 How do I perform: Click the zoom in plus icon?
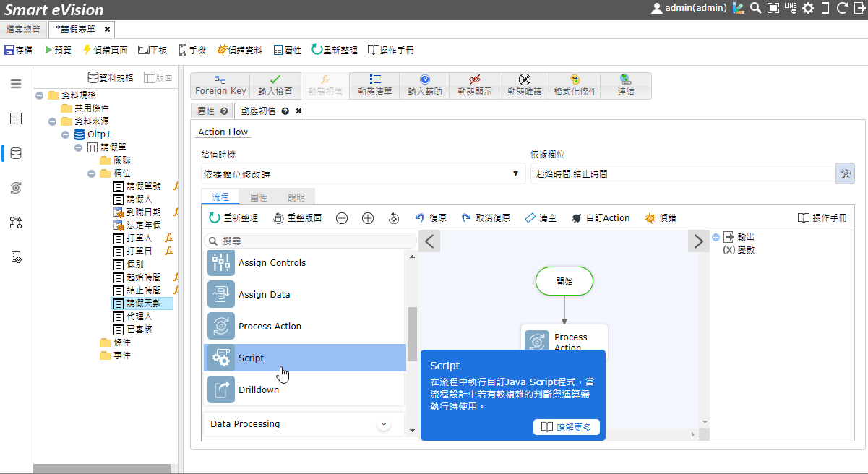(368, 218)
